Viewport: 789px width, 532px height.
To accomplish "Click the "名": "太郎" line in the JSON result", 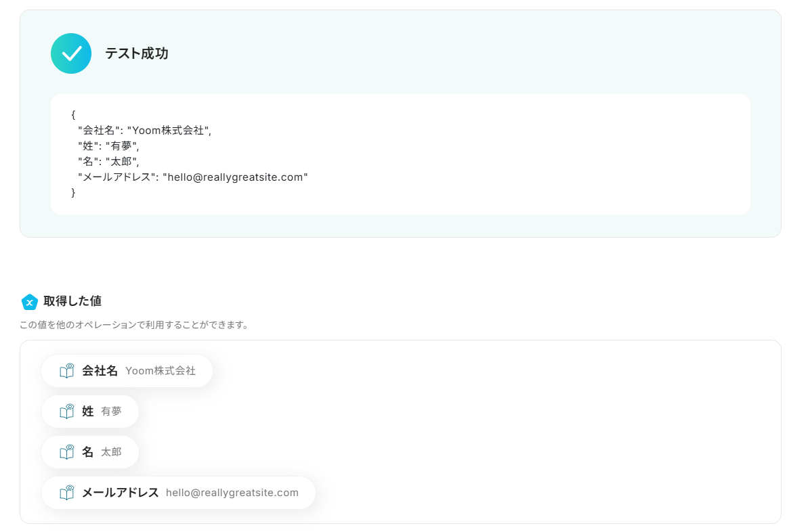I will tap(108, 162).
